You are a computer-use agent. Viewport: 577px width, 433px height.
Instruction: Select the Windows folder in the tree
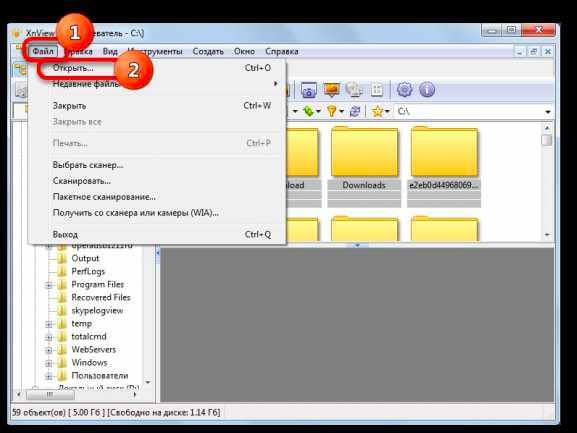click(x=89, y=363)
